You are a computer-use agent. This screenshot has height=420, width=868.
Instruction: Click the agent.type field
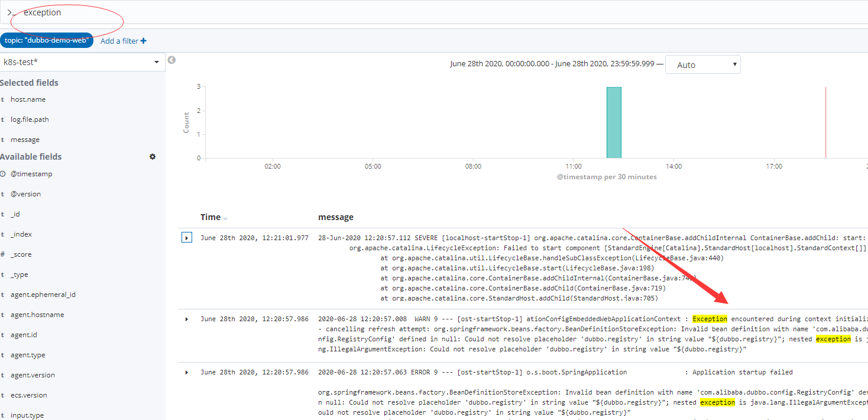[28, 355]
